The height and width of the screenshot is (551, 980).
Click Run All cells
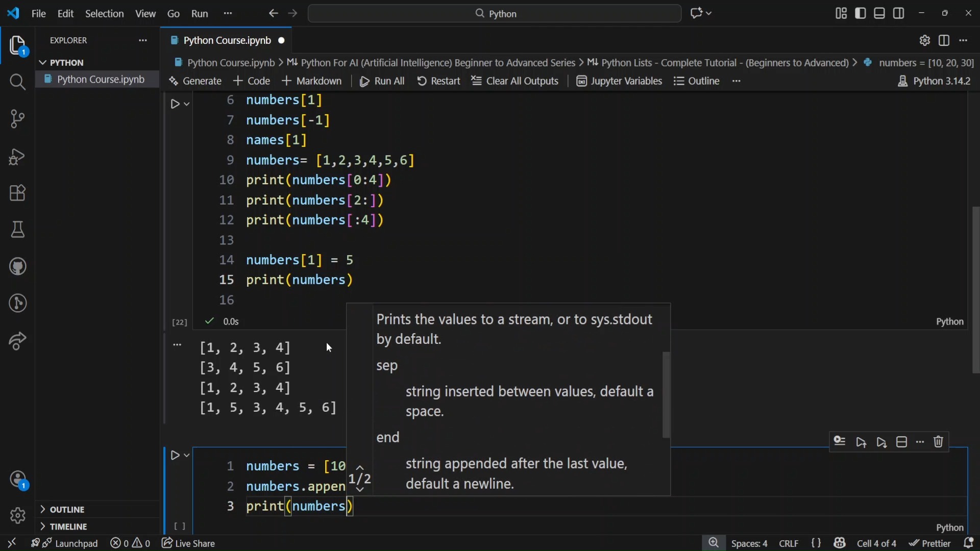tap(383, 82)
